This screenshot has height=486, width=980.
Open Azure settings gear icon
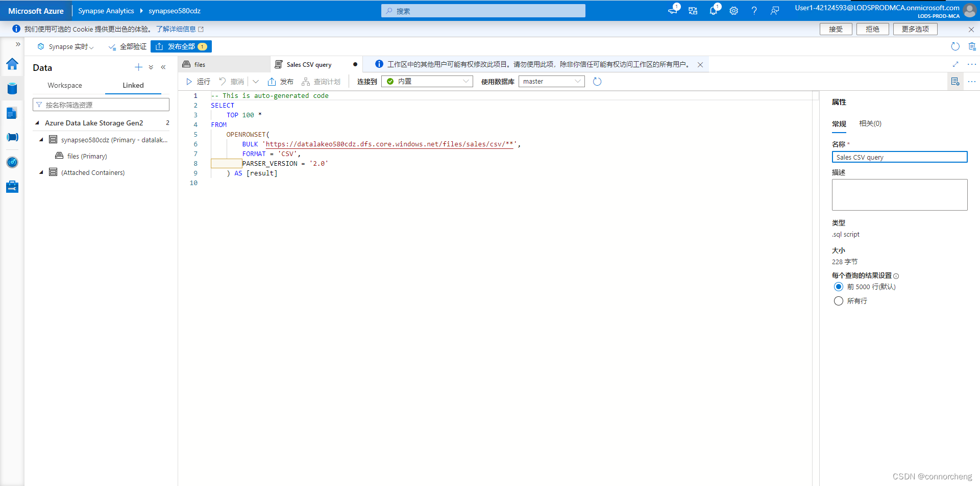(733, 11)
